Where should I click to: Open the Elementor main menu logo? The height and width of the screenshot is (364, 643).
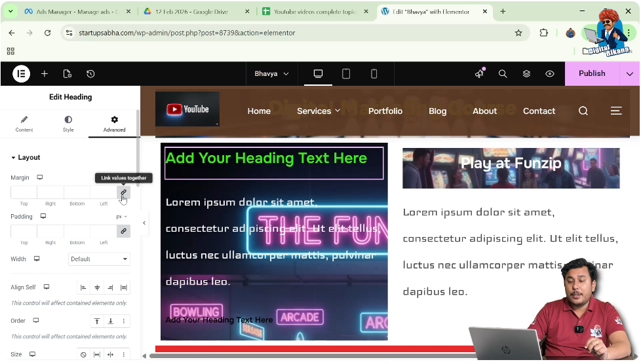21,74
